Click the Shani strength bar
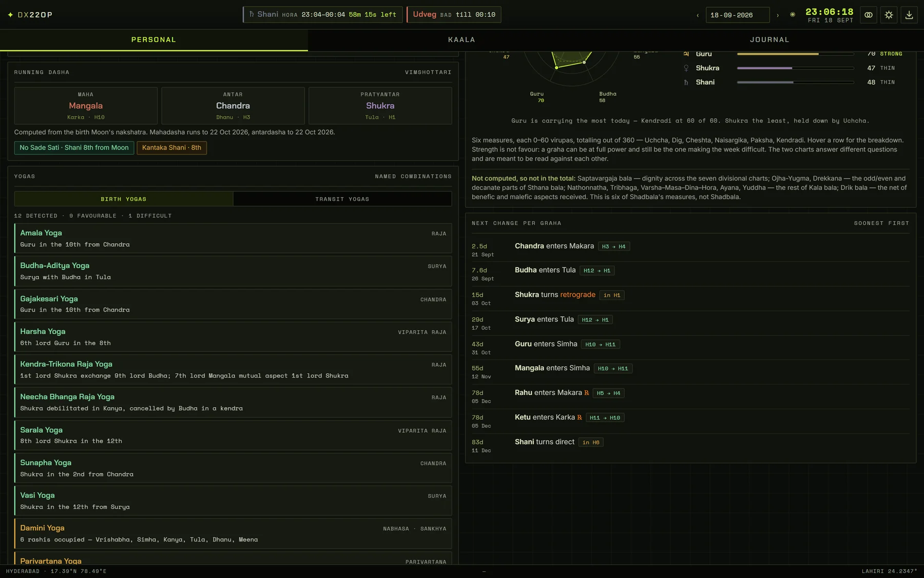 coord(796,82)
